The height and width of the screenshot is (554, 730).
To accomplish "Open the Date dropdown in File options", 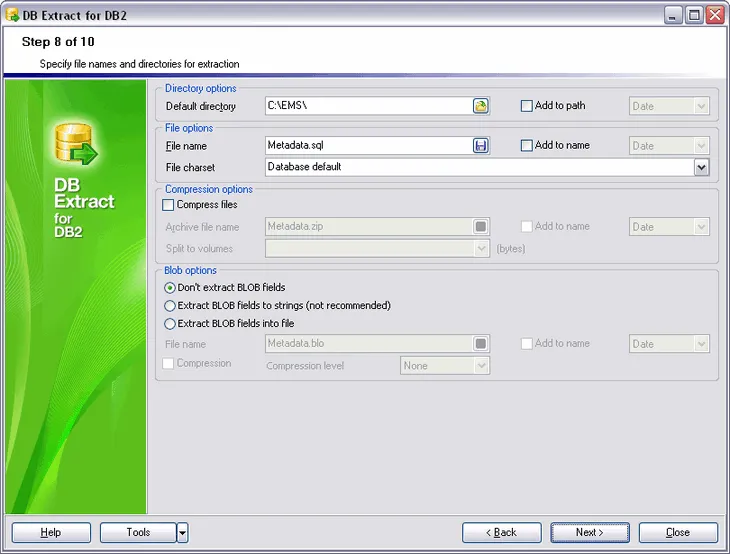I will [x=701, y=146].
